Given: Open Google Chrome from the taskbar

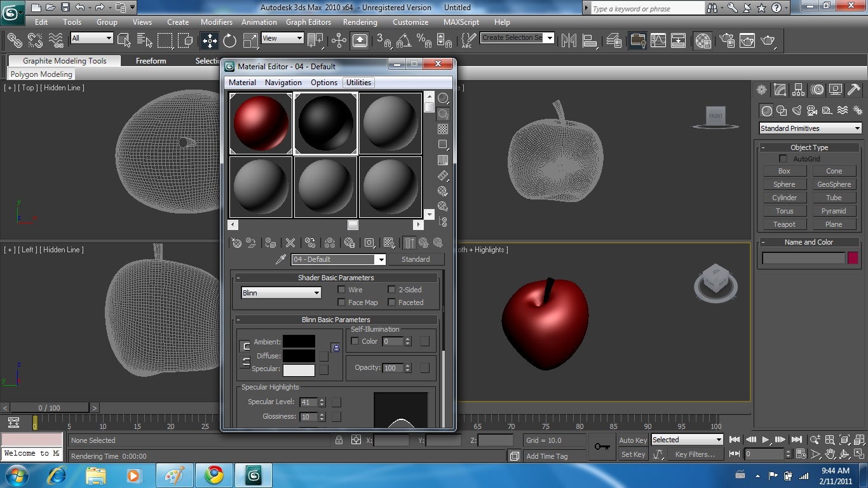Looking at the screenshot, I should pyautogui.click(x=214, y=475).
